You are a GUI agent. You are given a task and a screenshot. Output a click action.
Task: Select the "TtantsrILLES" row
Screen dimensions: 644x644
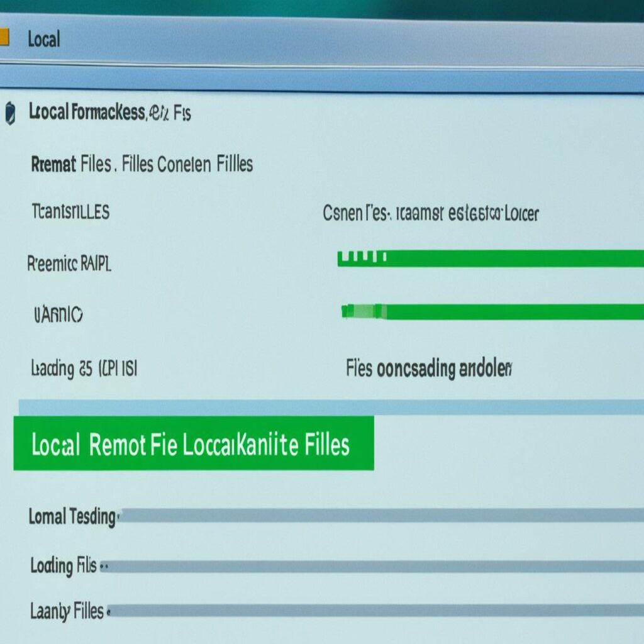coord(70,213)
